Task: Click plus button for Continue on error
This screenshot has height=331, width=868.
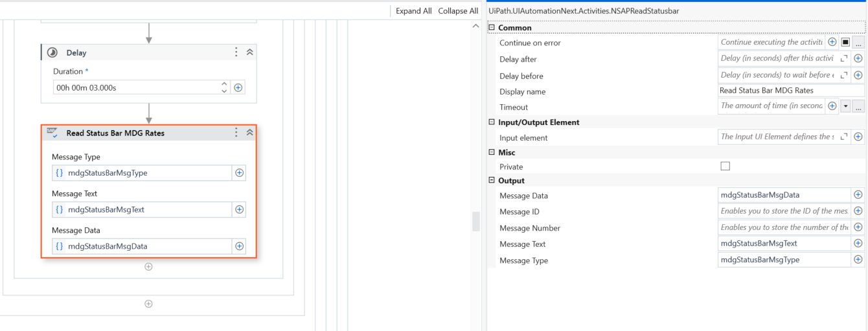Action: tap(832, 42)
